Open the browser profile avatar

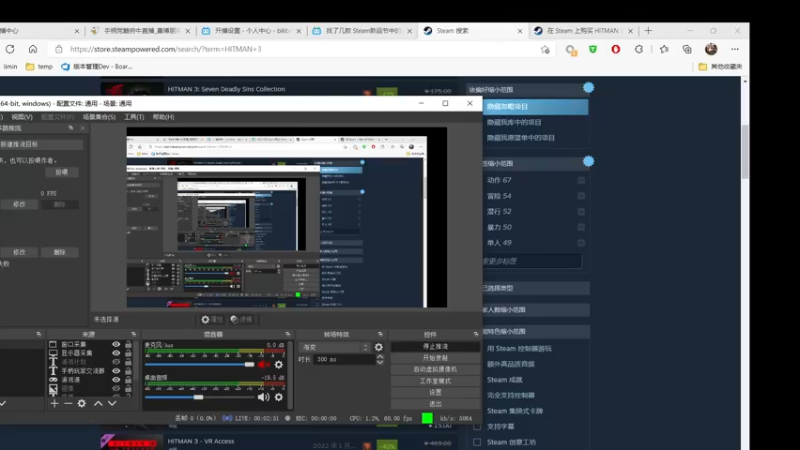tap(711, 49)
